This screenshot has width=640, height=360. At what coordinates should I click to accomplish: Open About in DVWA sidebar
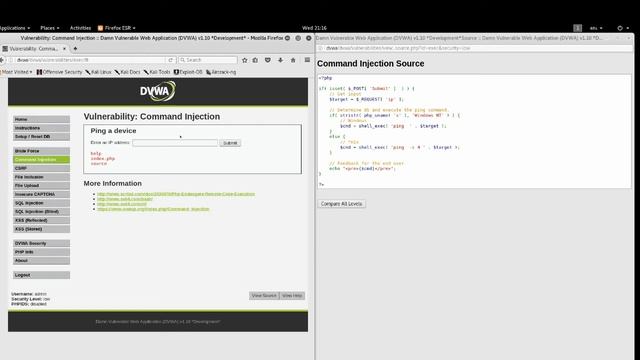[41, 260]
